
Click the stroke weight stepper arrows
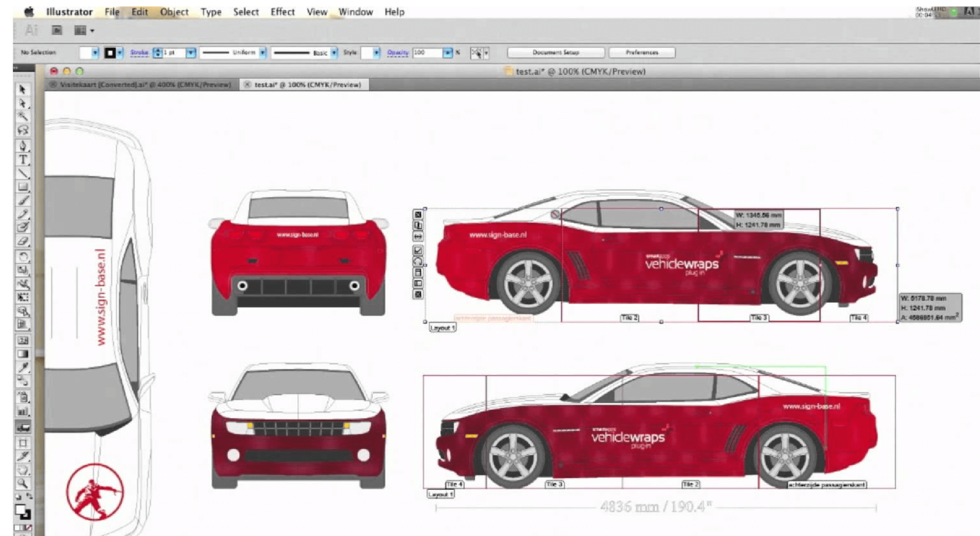157,53
